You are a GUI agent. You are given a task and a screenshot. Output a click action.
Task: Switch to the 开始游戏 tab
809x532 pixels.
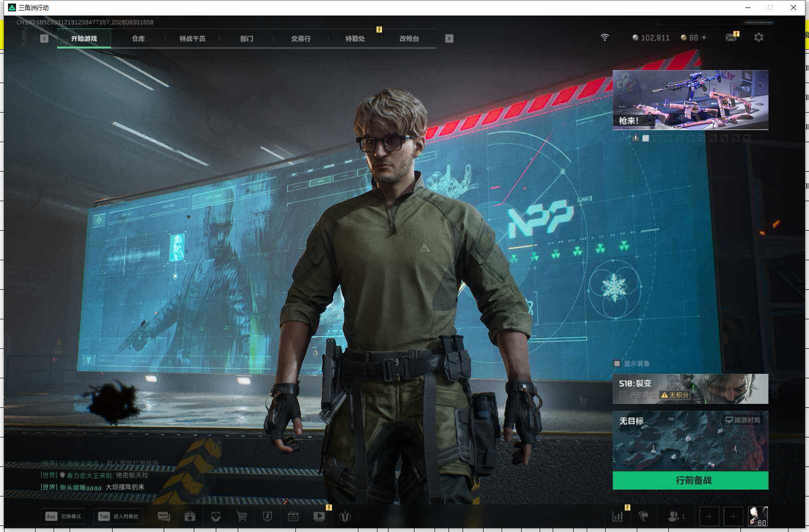[84, 39]
